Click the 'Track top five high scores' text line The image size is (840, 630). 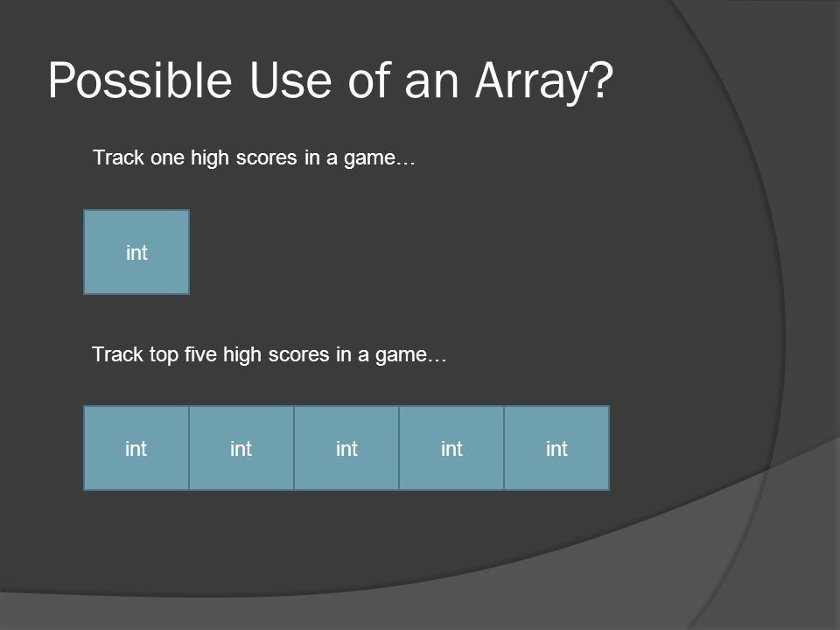coord(269,354)
